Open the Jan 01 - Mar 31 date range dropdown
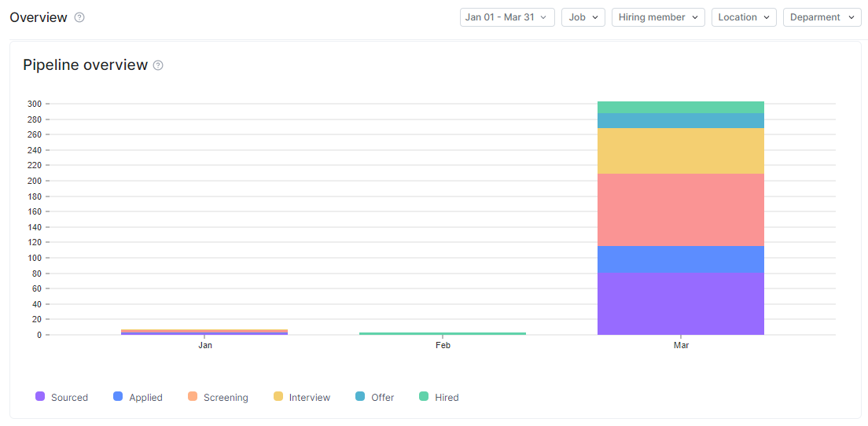This screenshot has width=868, height=426. coord(507,17)
